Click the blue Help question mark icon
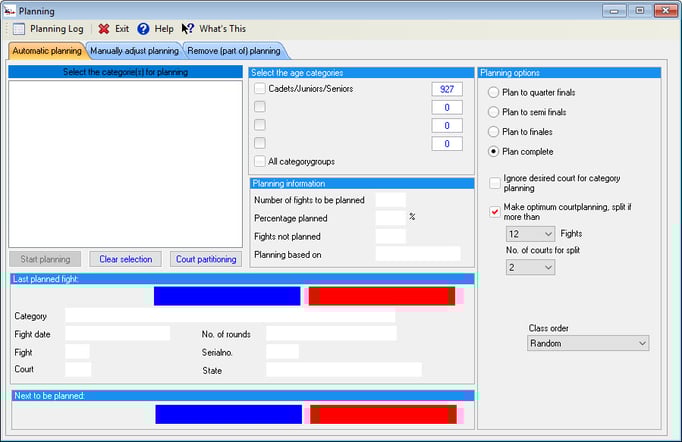The image size is (682, 442). tap(144, 29)
